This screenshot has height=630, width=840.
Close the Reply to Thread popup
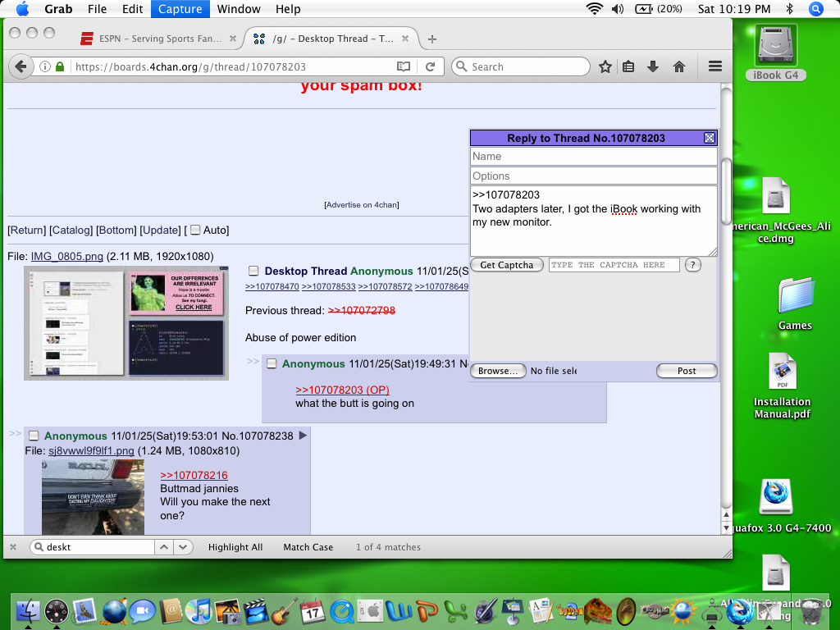pos(710,138)
